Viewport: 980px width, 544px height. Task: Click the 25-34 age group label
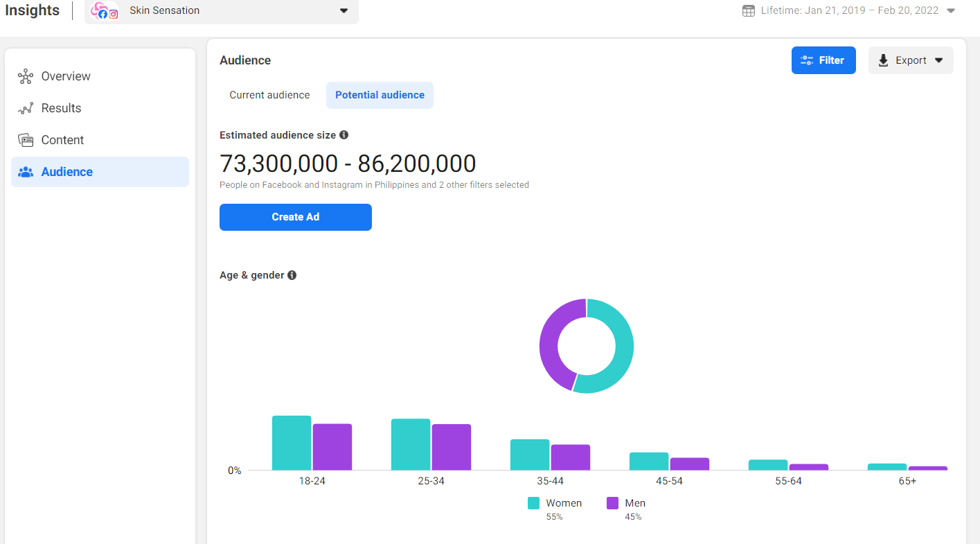(431, 481)
